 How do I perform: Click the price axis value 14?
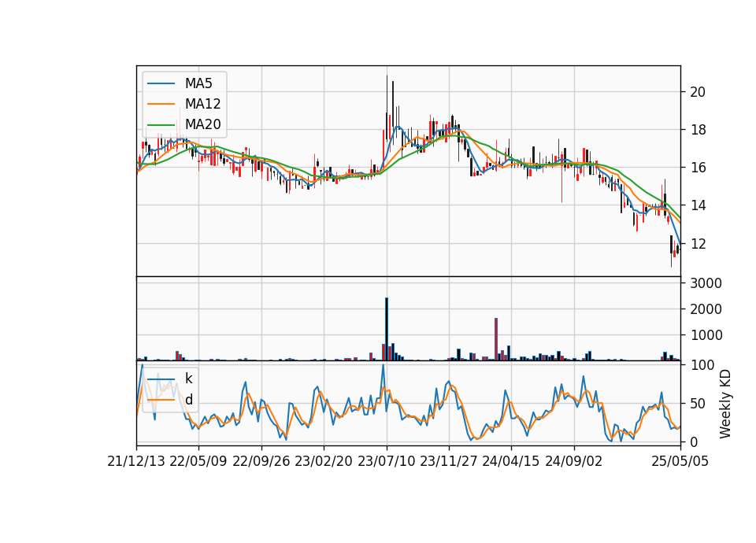698,205
